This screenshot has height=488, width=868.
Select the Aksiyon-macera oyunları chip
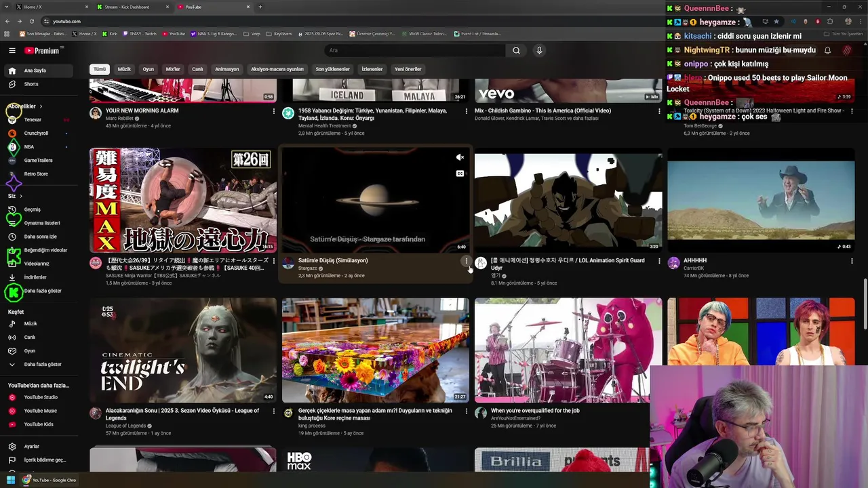277,69
